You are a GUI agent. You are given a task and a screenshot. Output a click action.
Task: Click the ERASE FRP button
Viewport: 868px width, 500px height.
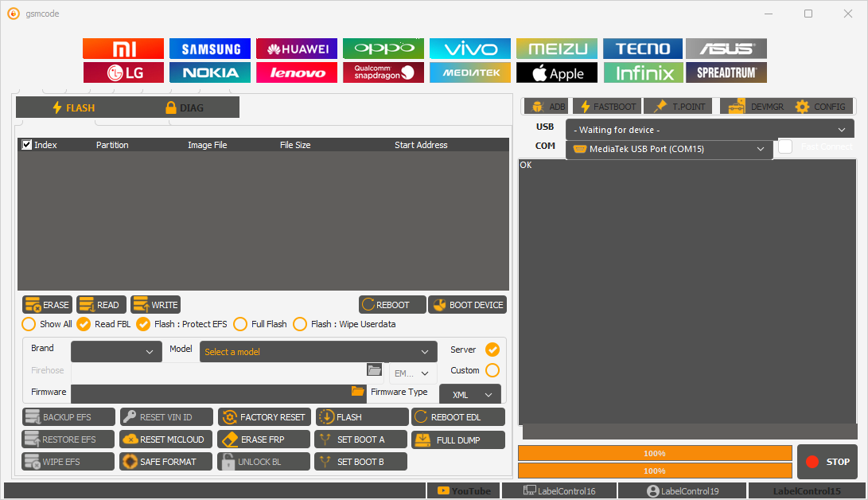[264, 439]
